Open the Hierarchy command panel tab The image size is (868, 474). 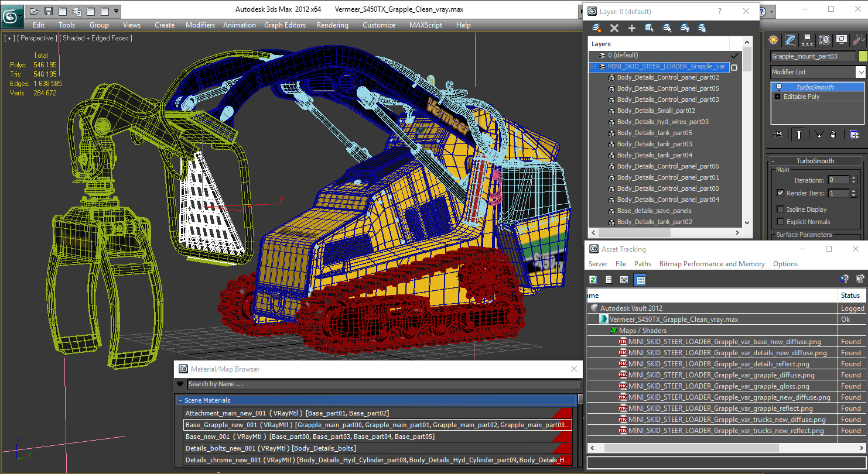click(808, 40)
